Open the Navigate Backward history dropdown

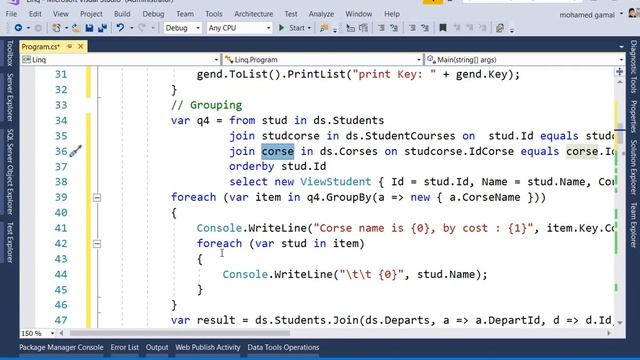click(28, 28)
